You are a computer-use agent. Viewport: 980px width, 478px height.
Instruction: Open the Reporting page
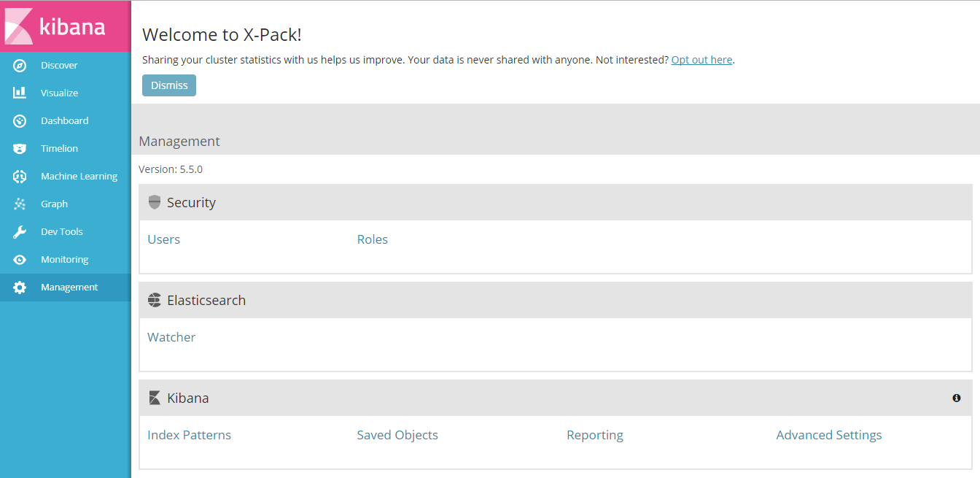click(595, 435)
